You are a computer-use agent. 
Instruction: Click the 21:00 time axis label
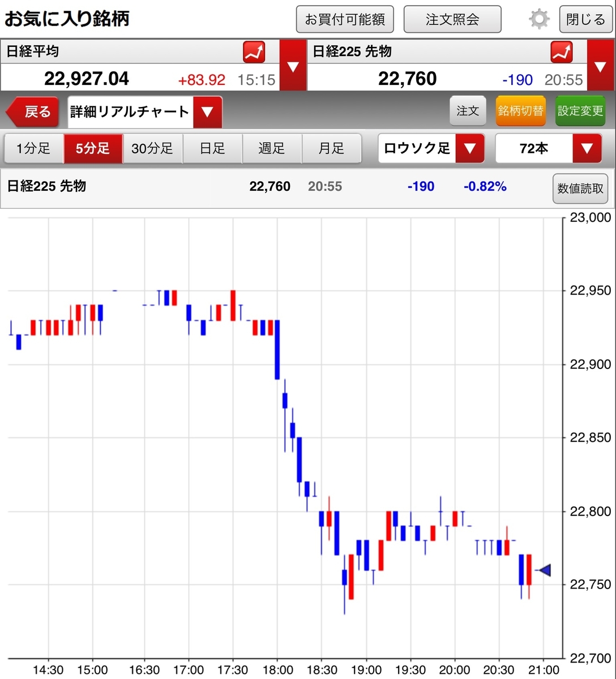click(544, 670)
